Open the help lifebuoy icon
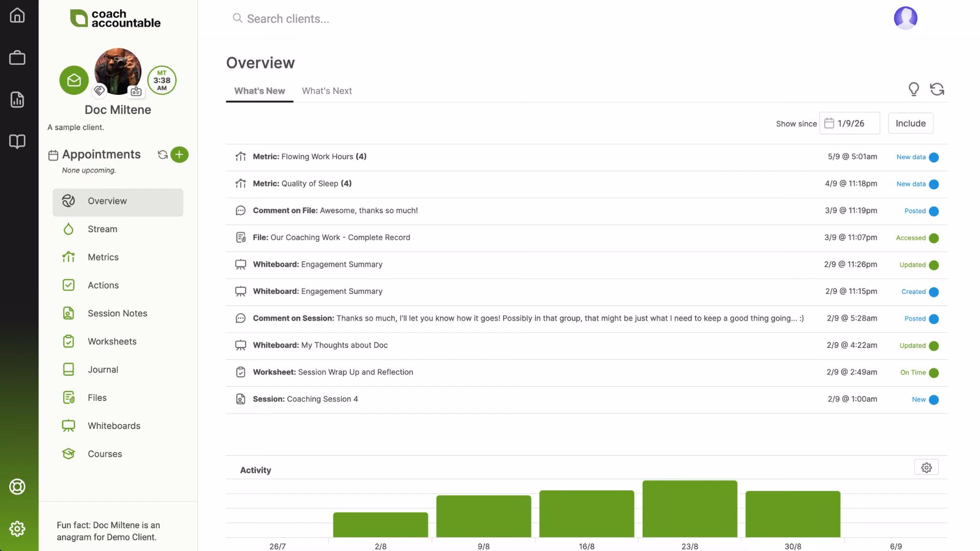 (17, 487)
